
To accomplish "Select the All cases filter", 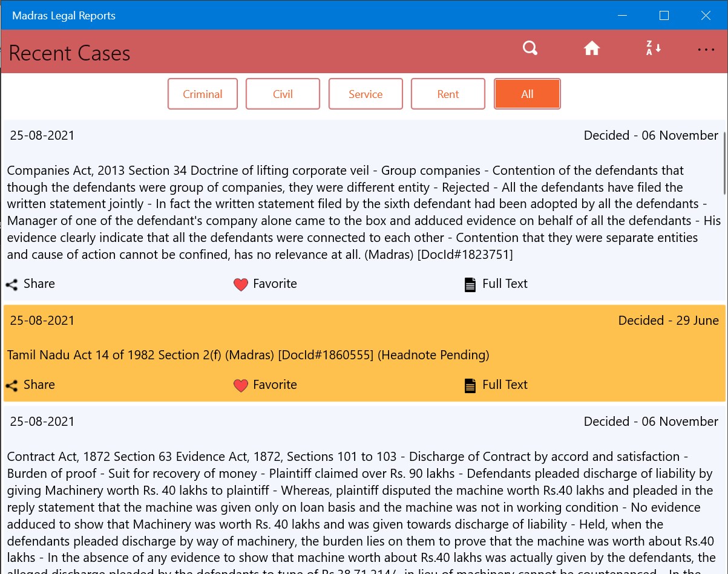I will click(527, 94).
